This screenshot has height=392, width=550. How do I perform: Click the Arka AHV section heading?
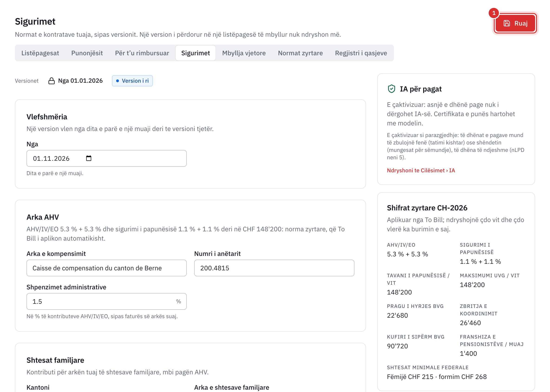point(43,217)
